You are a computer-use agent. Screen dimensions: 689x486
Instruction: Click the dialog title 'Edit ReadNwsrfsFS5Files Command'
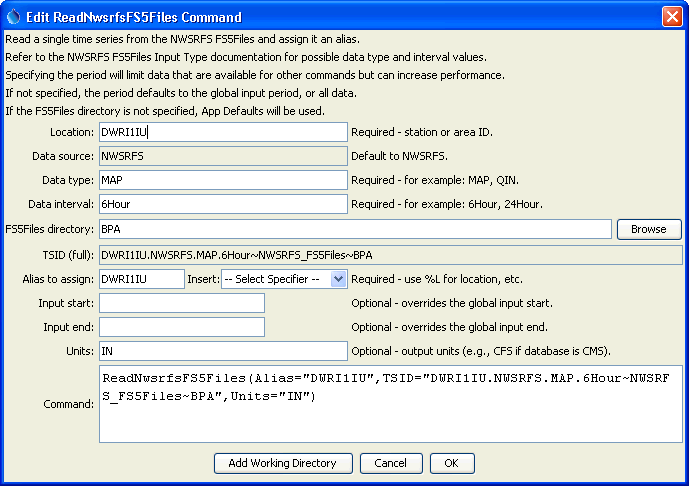pyautogui.click(x=134, y=17)
